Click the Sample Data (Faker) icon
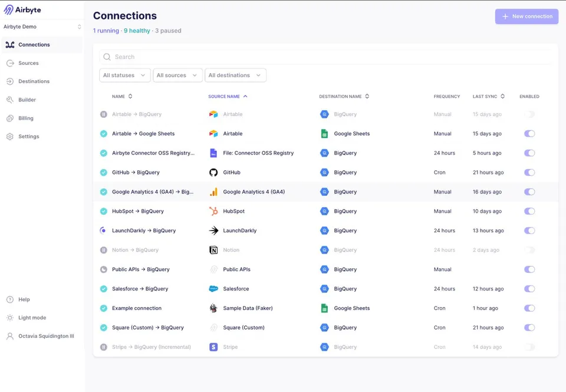The height and width of the screenshot is (392, 566). click(x=213, y=308)
